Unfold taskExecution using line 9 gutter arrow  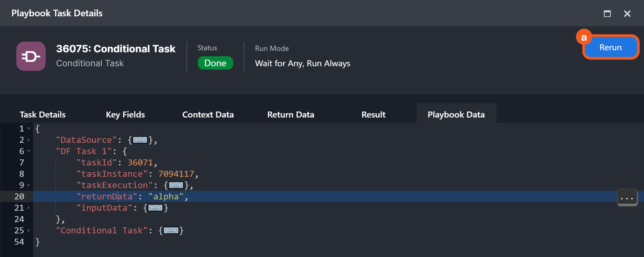(x=29, y=185)
